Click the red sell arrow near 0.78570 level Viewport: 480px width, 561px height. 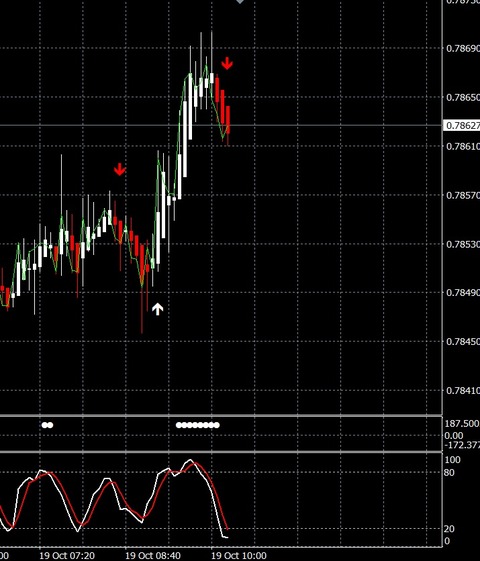[x=119, y=170]
